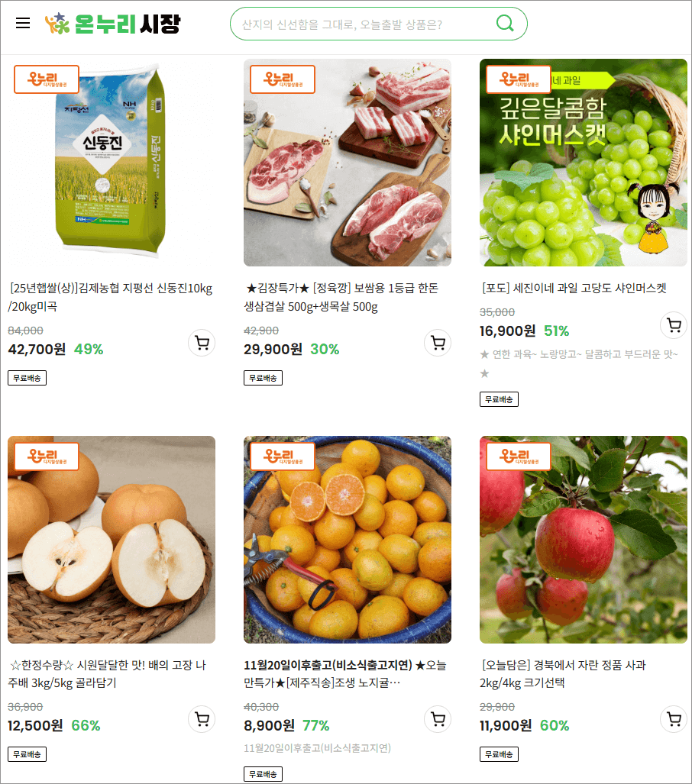The height and width of the screenshot is (784, 692).
Task: Open the red apples tree image
Action: point(584,540)
